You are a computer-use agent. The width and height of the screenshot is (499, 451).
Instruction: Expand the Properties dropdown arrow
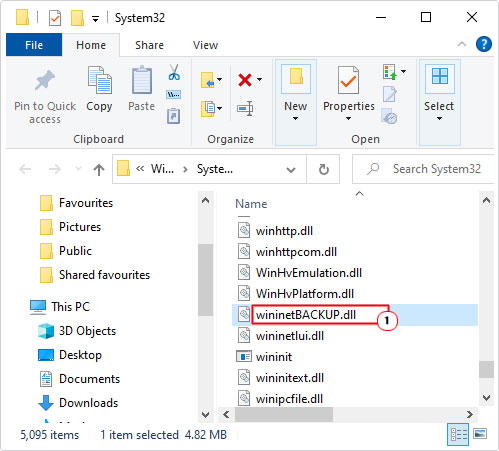[348, 118]
